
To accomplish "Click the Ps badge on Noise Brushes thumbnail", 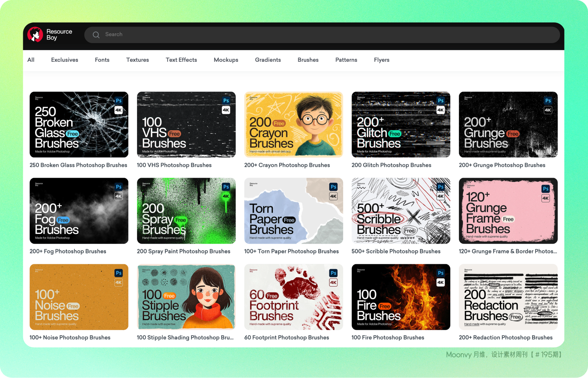I will tap(119, 273).
